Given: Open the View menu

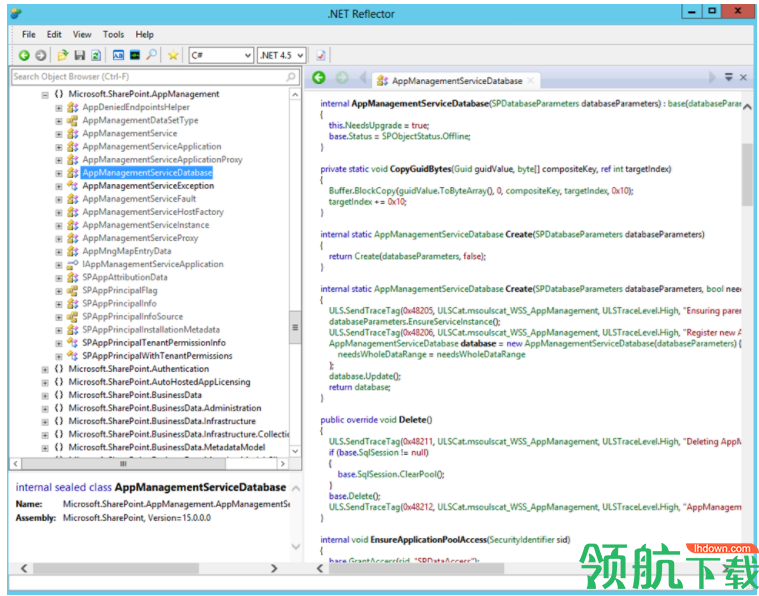Looking at the screenshot, I should click(82, 34).
